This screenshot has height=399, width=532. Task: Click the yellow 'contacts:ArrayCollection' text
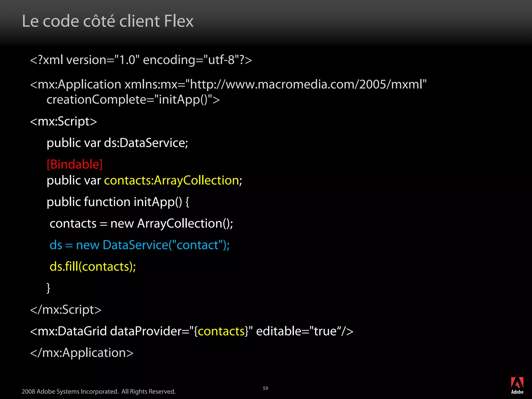click(x=171, y=180)
